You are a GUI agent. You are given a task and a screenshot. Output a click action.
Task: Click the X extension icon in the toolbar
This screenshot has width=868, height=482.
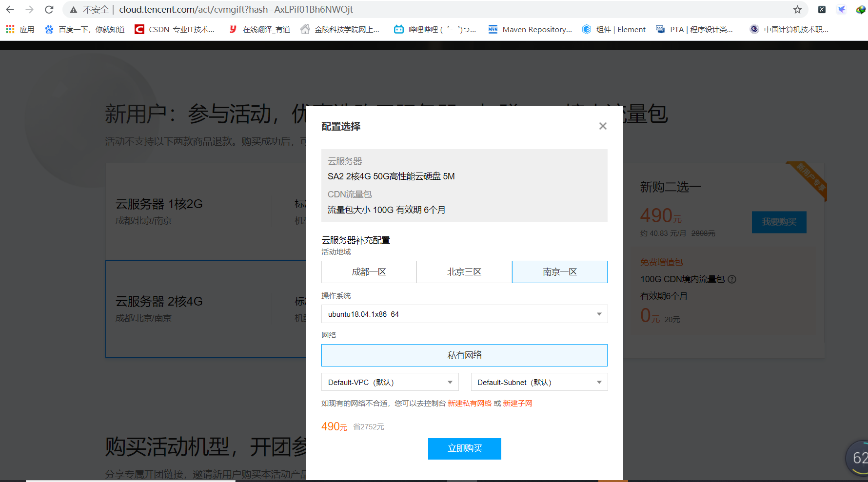tap(822, 9)
